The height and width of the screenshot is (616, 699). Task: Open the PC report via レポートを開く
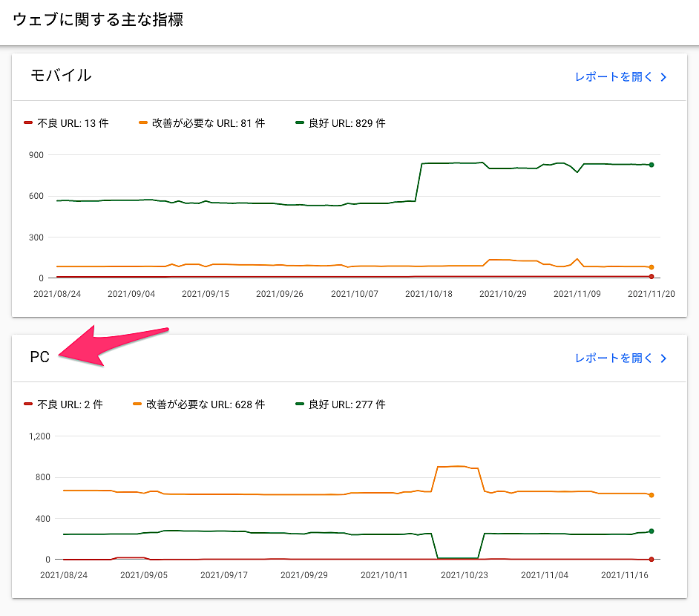pyautogui.click(x=614, y=358)
